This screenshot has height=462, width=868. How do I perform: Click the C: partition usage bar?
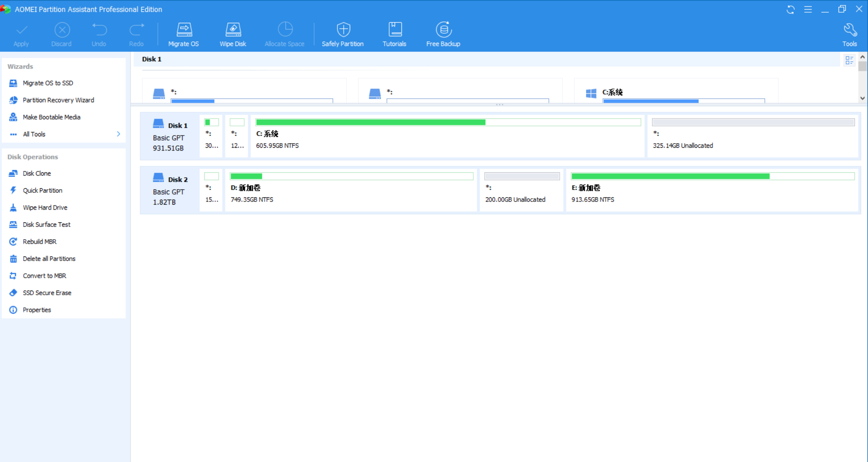448,122
